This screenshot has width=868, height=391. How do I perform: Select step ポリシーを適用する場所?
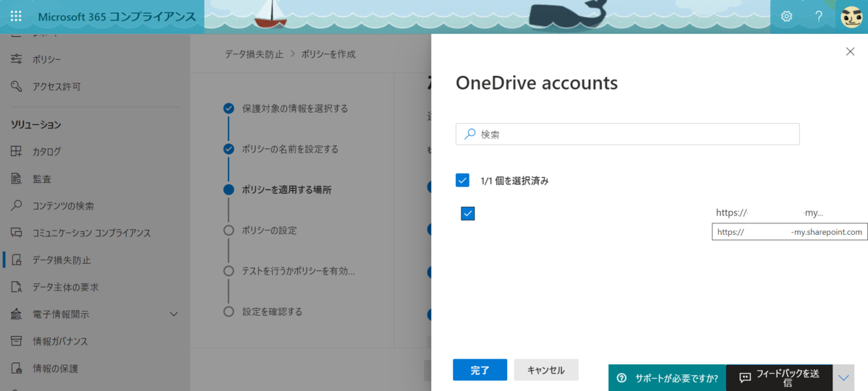click(286, 189)
